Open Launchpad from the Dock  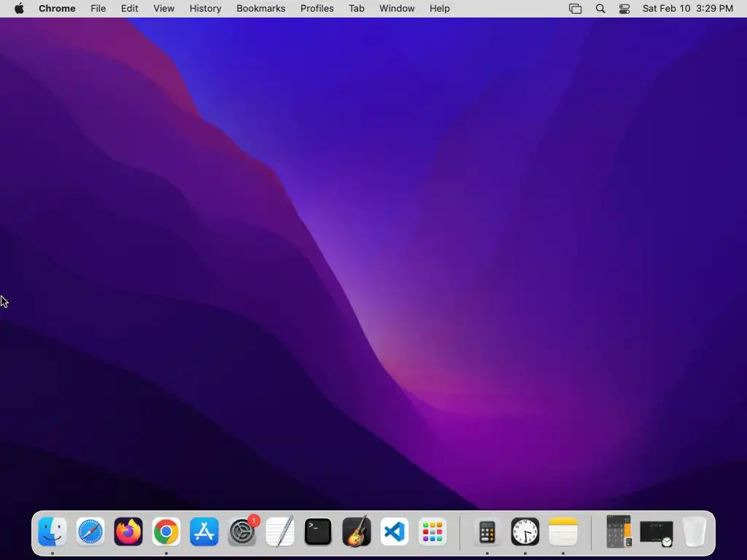point(432,532)
